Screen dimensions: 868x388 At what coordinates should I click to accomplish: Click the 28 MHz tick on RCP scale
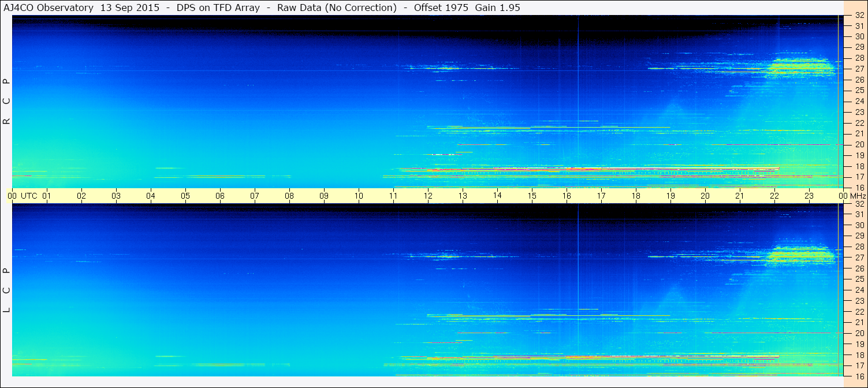click(x=859, y=58)
